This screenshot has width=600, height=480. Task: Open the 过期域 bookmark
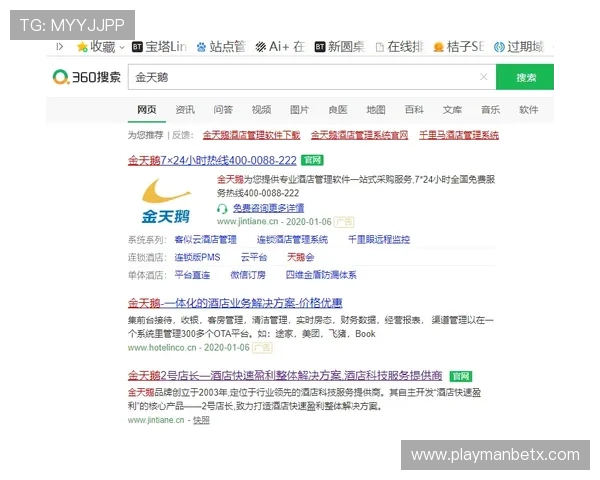click(518, 47)
